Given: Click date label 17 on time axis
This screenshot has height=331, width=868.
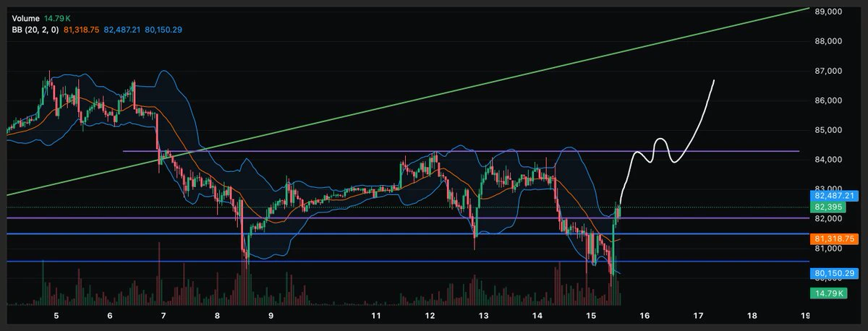Looking at the screenshot, I should 698,316.
